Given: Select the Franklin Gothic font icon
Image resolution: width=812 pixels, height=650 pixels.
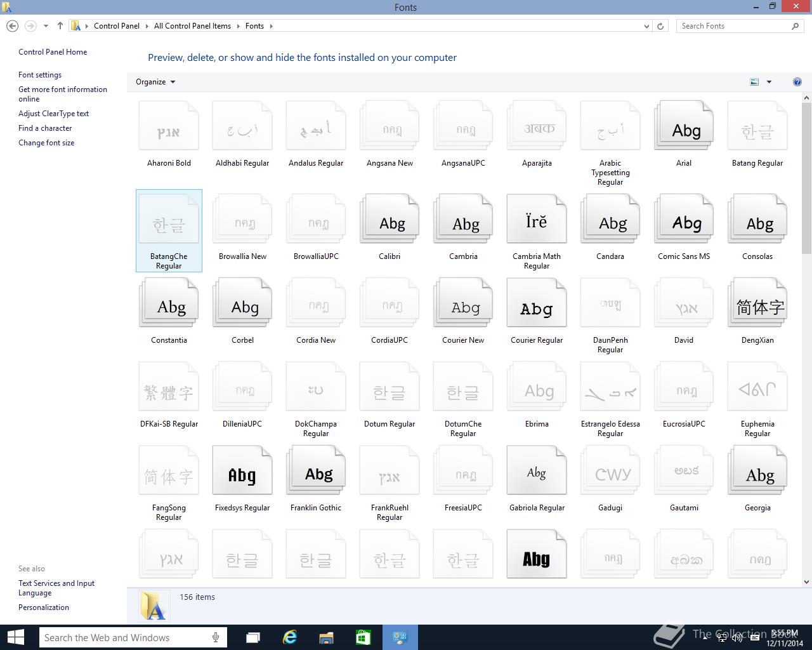Looking at the screenshot, I should (x=316, y=470).
